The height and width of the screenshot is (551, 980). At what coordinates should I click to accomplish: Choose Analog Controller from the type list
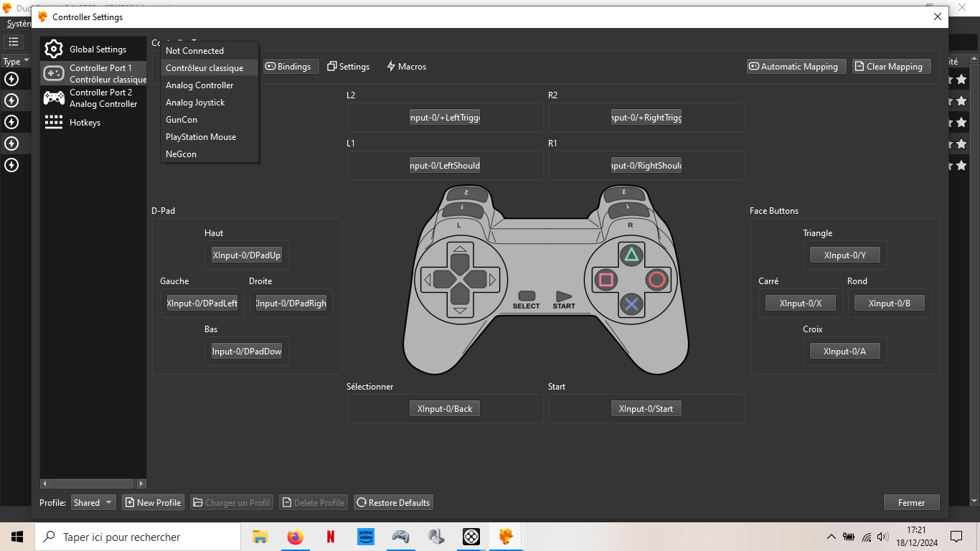click(199, 85)
